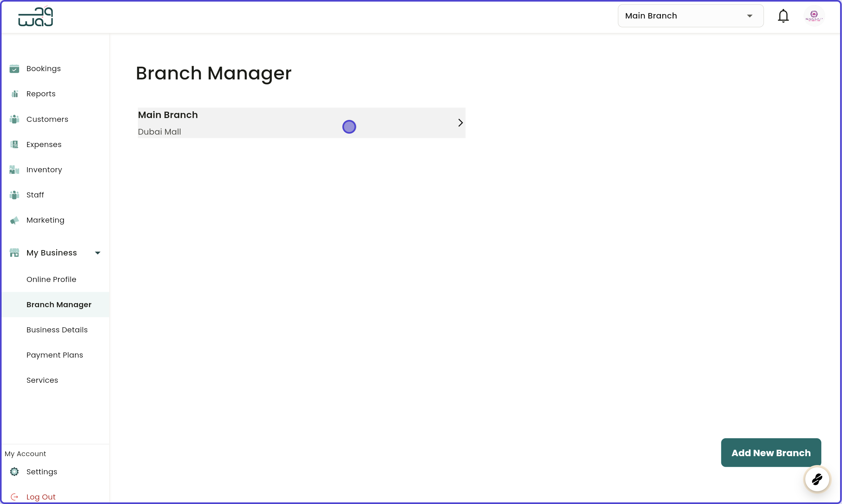Click the waj logo
The width and height of the screenshot is (842, 504).
(35, 16)
